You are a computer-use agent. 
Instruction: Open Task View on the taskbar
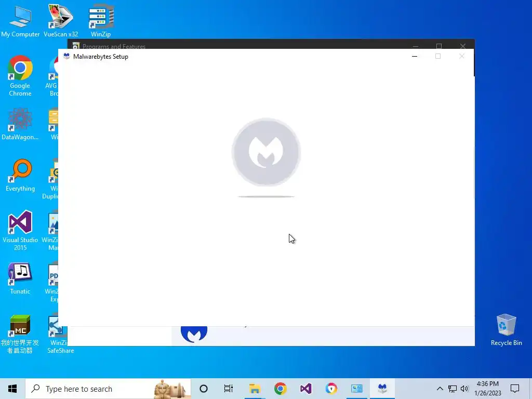coord(229,389)
